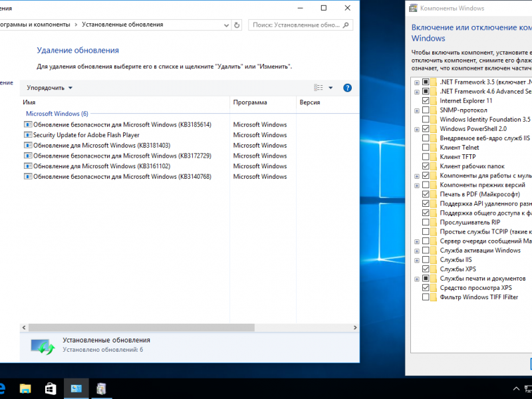Collapse the Microsoft Windows (6) group
532x399 pixels.
click(x=57, y=114)
